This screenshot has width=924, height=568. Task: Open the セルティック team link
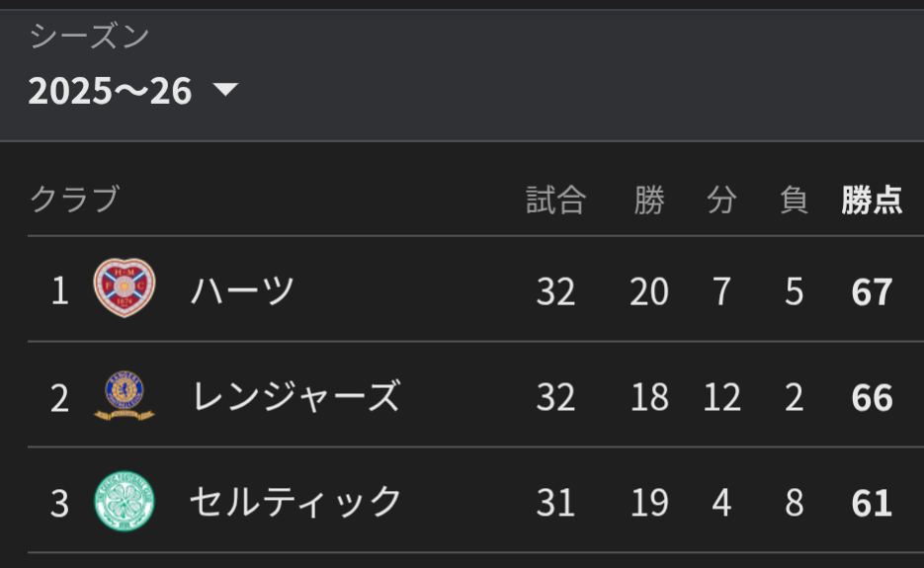pyautogui.click(x=295, y=502)
